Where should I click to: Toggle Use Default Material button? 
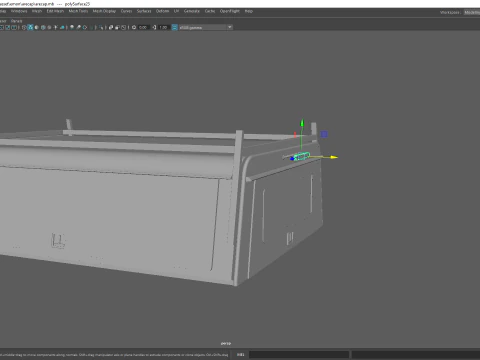pyautogui.click(x=37, y=27)
